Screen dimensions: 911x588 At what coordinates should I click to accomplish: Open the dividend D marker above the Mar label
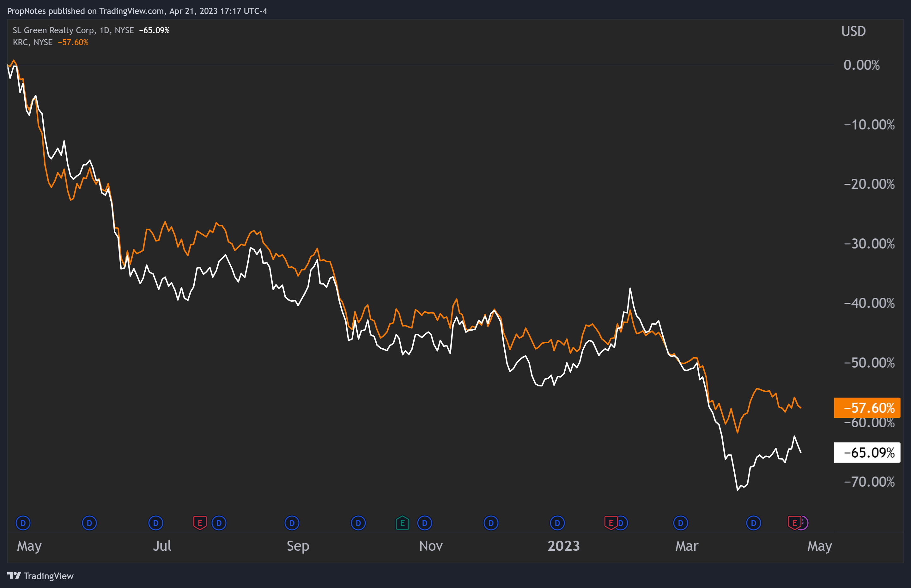pos(680,523)
